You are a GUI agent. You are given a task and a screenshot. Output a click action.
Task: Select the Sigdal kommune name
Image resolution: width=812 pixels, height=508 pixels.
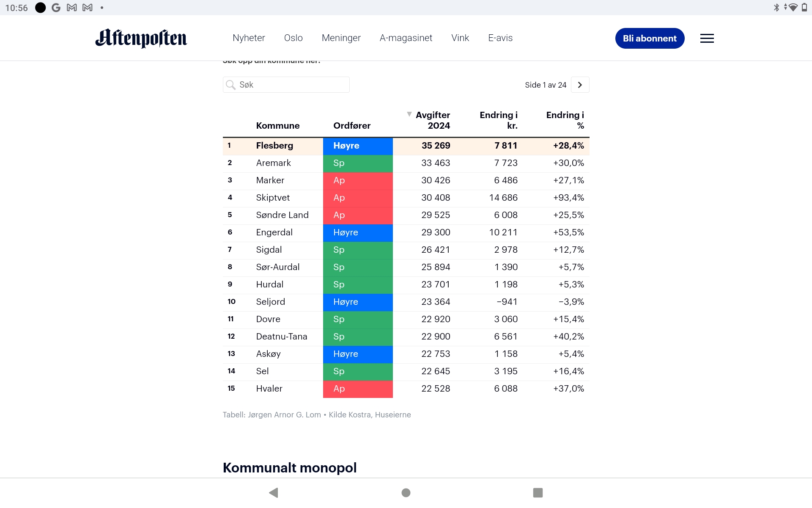[x=269, y=250]
